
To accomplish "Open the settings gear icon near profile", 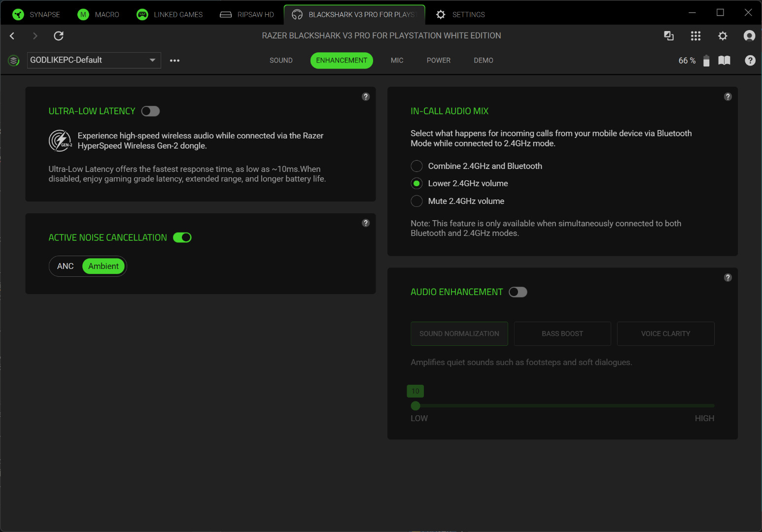I will [723, 36].
